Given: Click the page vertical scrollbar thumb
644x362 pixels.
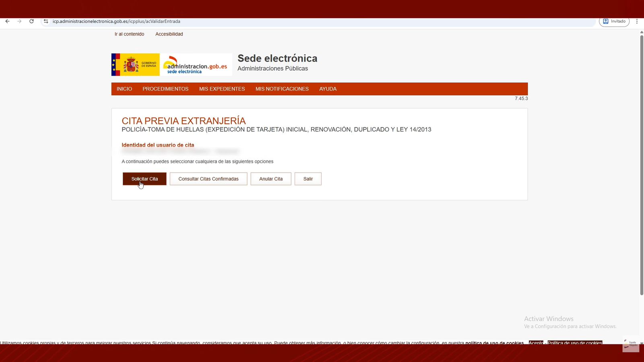Looking at the screenshot, I should tap(642, 165).
